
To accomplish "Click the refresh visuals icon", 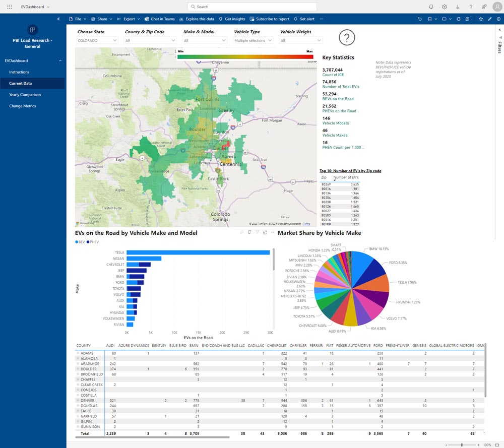I will point(458,19).
